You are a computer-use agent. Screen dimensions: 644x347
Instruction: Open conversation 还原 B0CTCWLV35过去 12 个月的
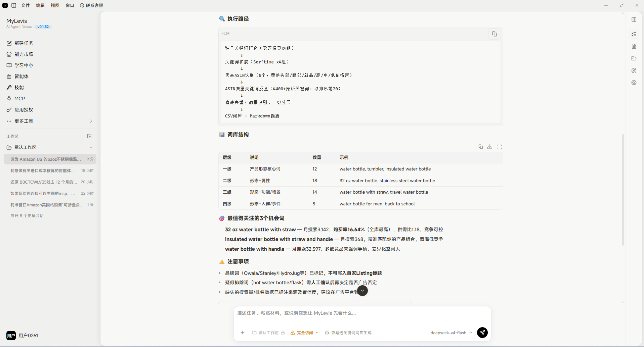tap(50, 182)
